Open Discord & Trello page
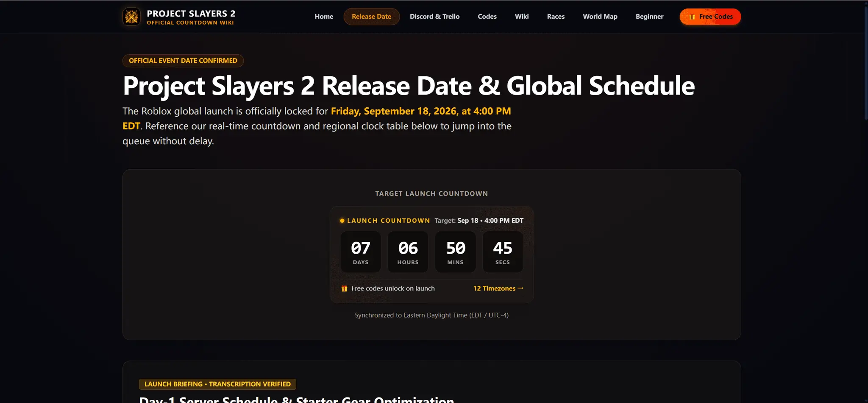The image size is (868, 403). coord(434,17)
